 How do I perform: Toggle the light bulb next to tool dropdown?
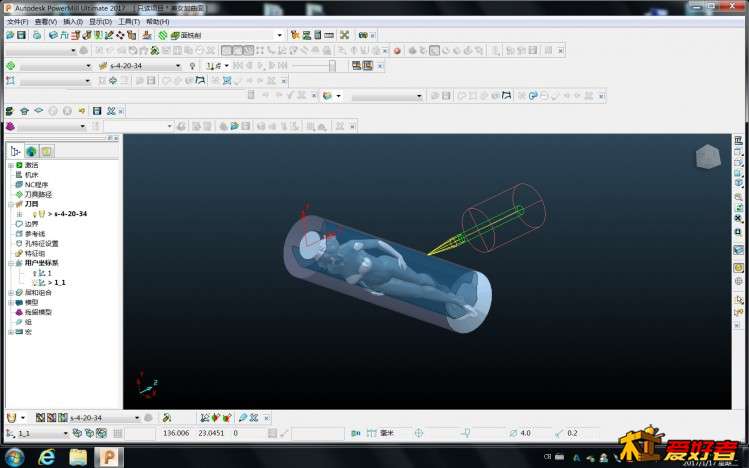click(192, 65)
